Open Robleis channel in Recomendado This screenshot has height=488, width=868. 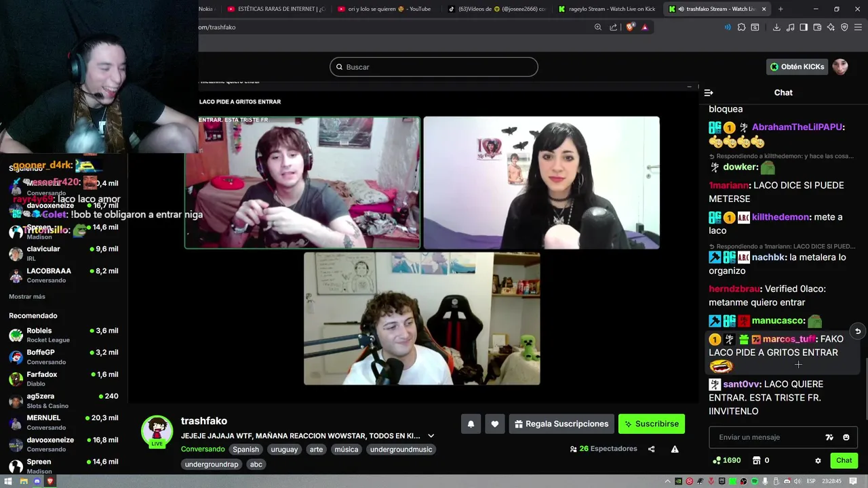pos(64,335)
